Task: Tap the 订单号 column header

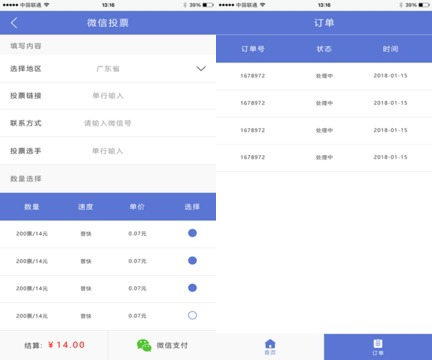Action: pyautogui.click(x=253, y=49)
